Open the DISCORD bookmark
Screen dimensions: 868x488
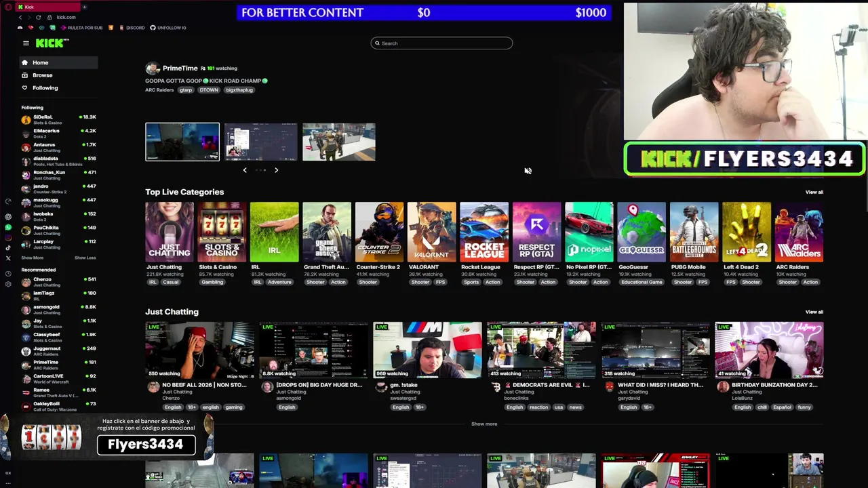pos(132,28)
